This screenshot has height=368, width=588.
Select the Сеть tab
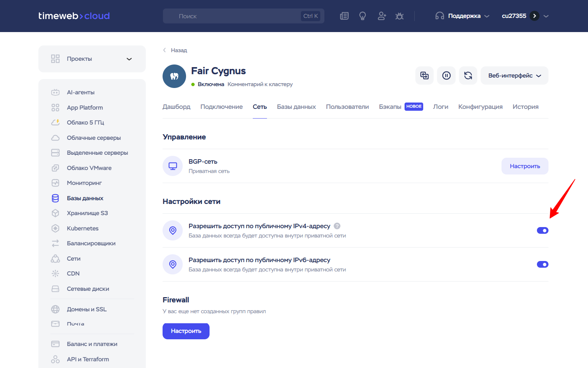coord(260,107)
